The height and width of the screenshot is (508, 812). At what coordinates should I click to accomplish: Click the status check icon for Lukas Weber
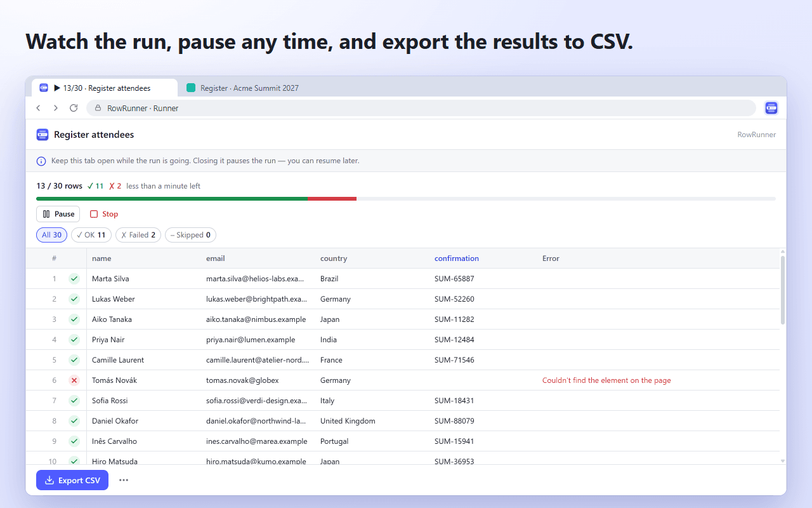(74, 299)
